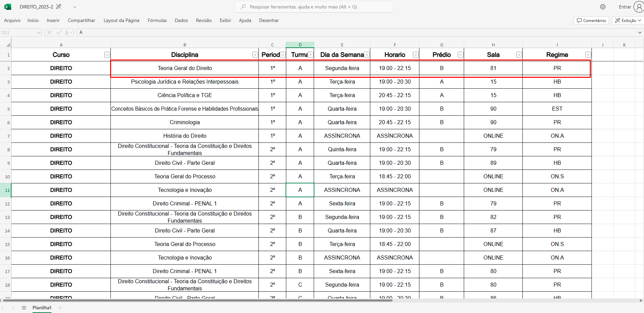
Task: Switch to the Início tab
Action: [x=33, y=20]
